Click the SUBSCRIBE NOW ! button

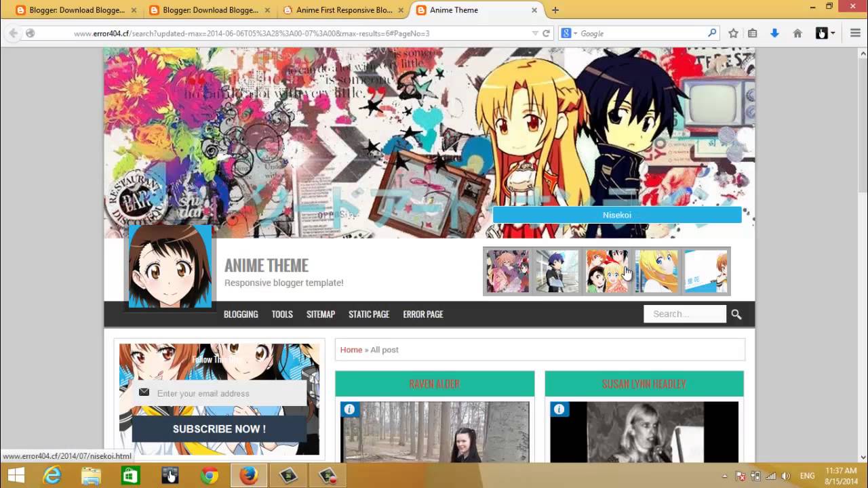219,429
